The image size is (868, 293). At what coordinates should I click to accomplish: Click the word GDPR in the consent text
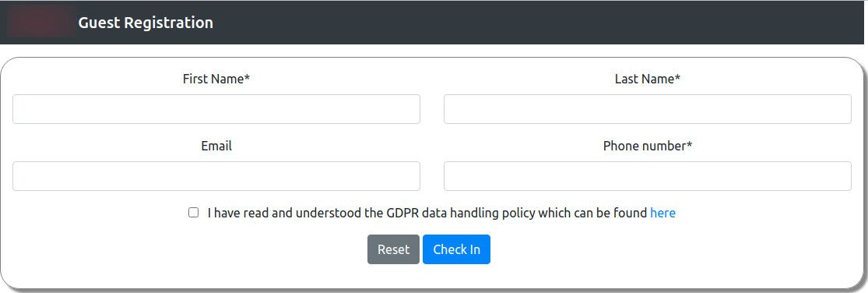pos(402,213)
